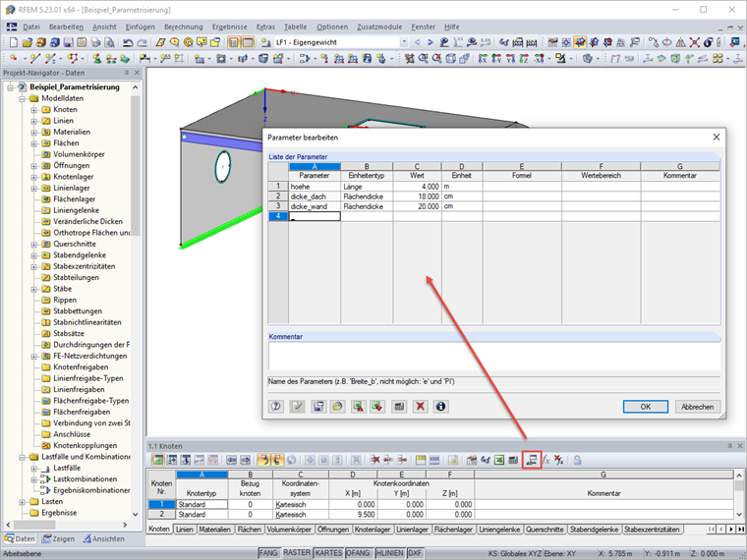Click the Excel icon in table toolbar
The height and width of the screenshot is (560, 747).
498,460
